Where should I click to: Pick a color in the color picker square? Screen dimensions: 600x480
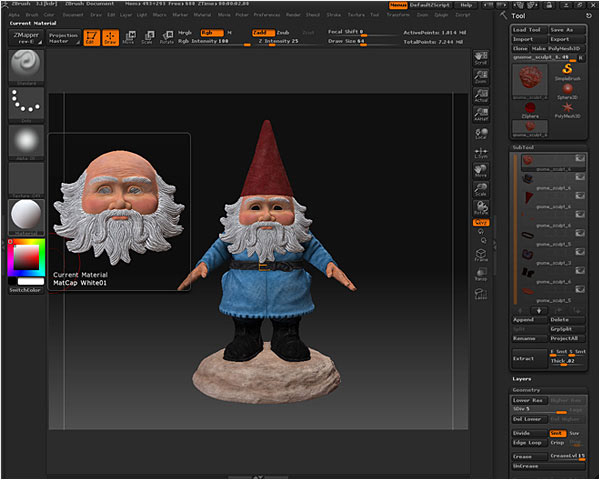26,258
